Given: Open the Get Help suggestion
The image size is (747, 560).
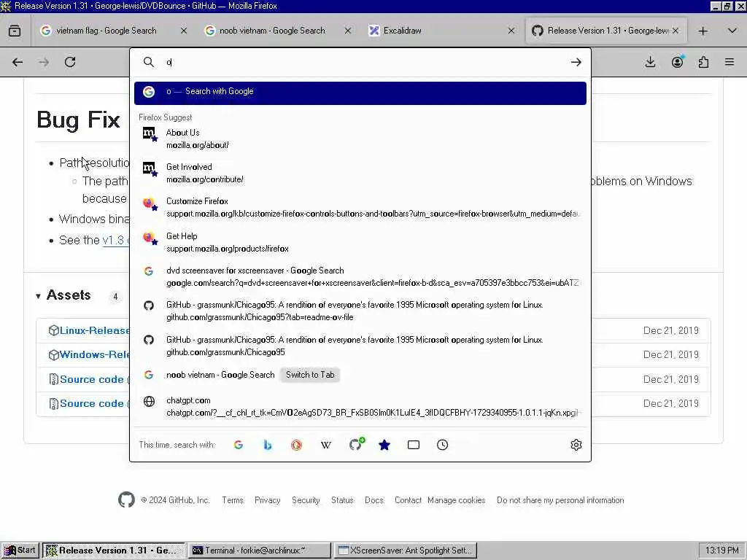Looking at the screenshot, I should (360, 242).
